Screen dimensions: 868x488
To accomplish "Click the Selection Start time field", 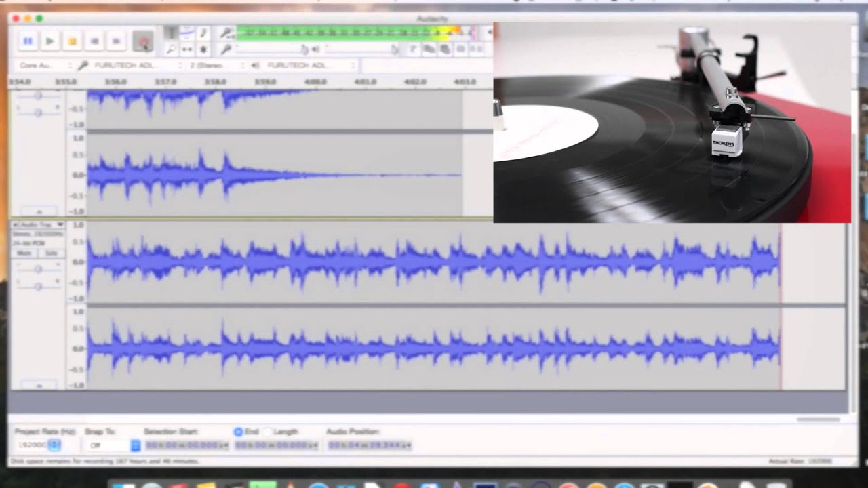I will [186, 445].
